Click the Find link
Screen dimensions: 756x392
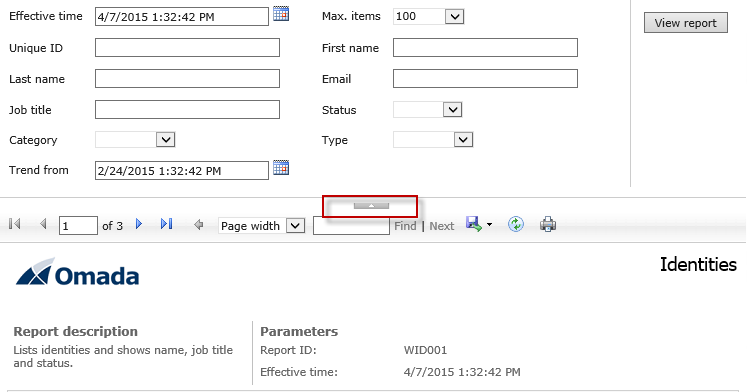tap(405, 226)
